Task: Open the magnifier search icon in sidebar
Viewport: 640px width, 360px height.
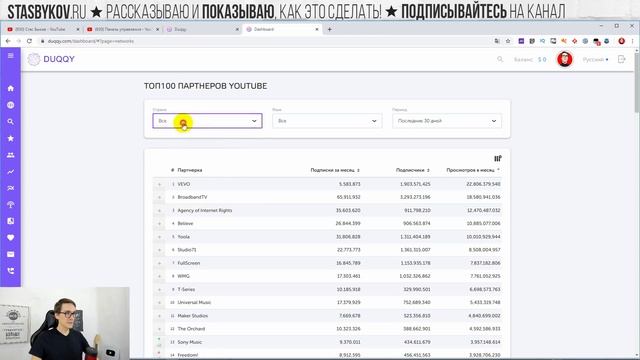Action: 11,122
